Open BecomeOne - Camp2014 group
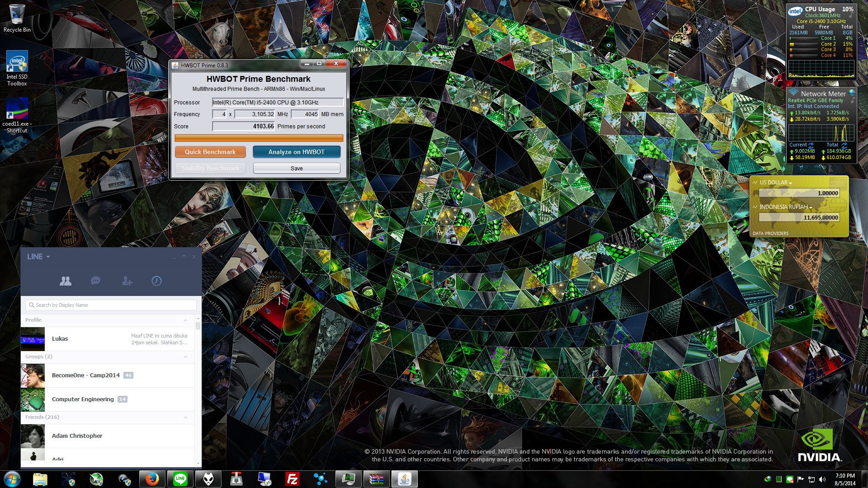Viewport: 868px width, 488px height. coord(108,375)
